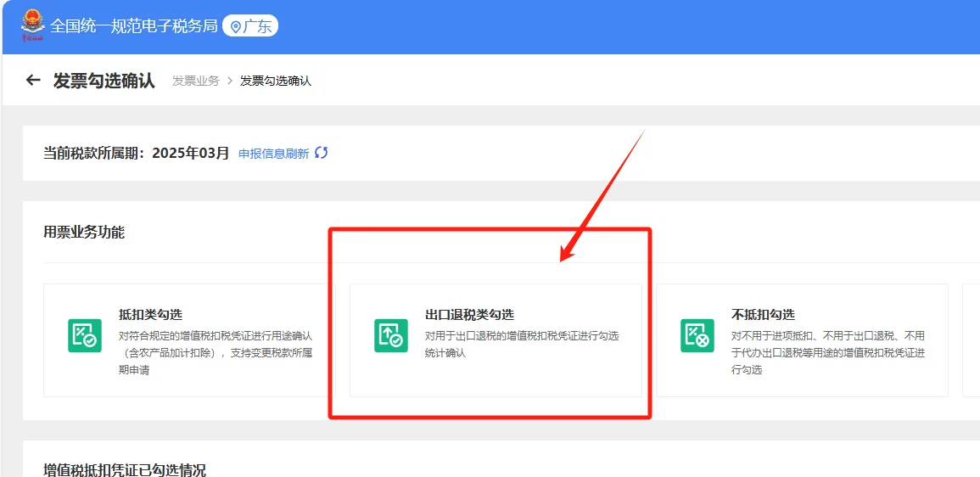This screenshot has width=980, height=477.
Task: Click 发票勾选确认 breadcrumb item
Action: tap(276, 81)
